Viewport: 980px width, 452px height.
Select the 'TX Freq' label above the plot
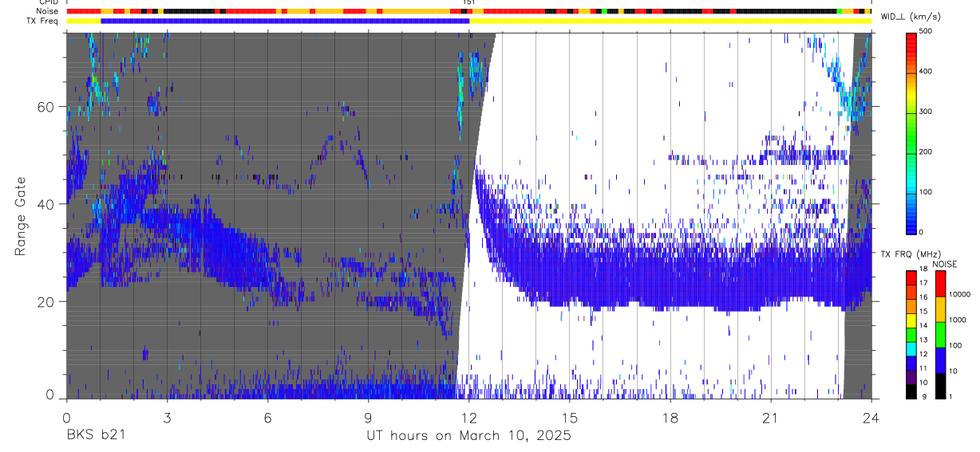(42, 21)
